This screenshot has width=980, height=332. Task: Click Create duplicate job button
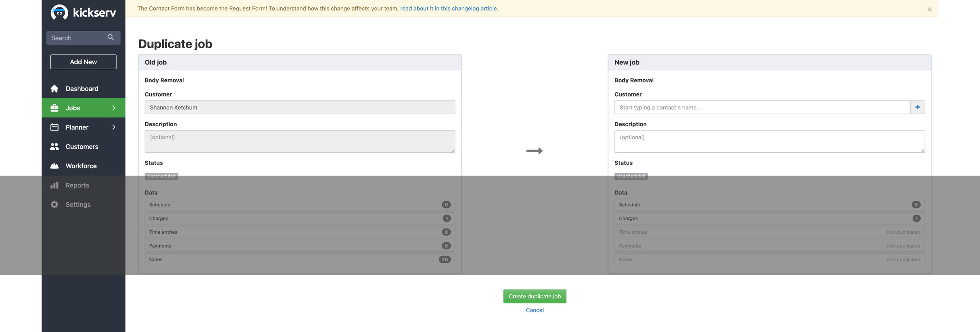click(x=534, y=296)
